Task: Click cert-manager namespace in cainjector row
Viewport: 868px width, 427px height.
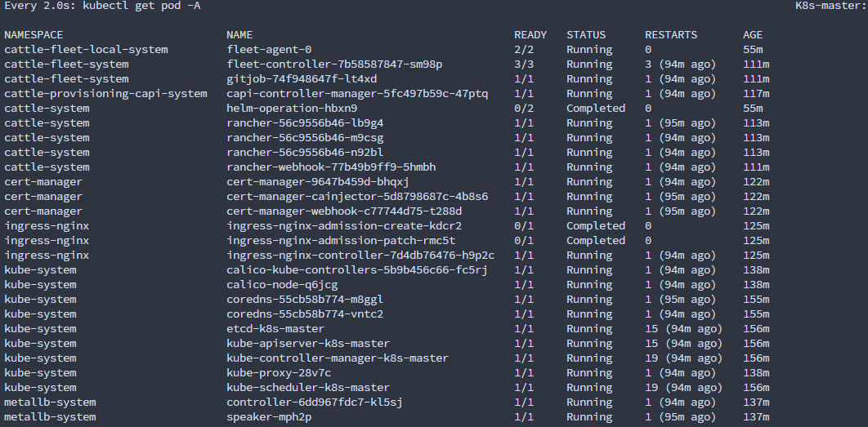Action: pyautogui.click(x=43, y=196)
